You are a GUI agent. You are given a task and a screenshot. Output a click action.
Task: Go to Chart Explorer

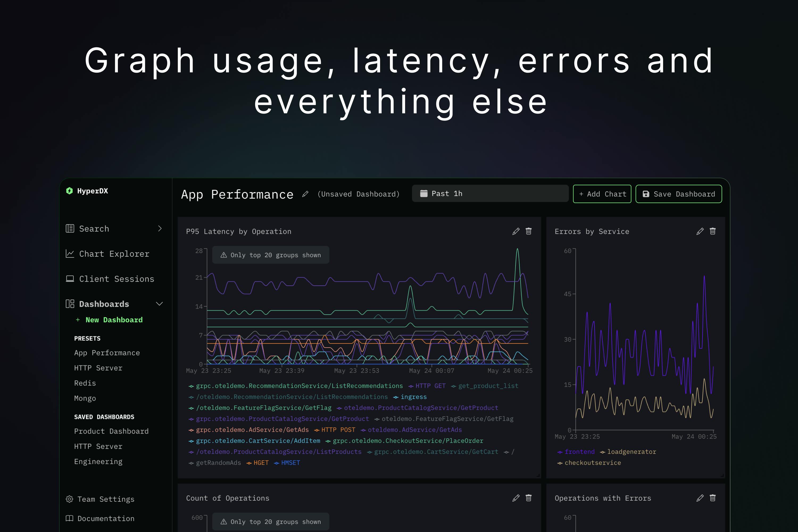tap(114, 254)
